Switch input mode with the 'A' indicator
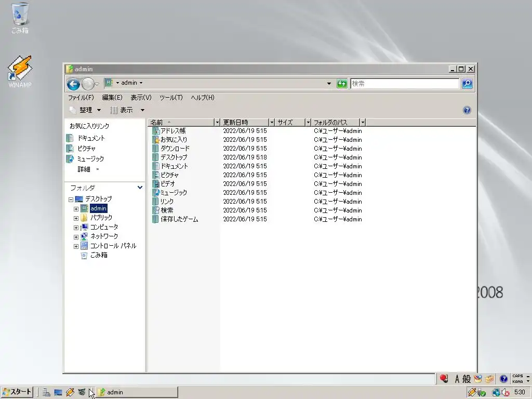 pyautogui.click(x=457, y=379)
